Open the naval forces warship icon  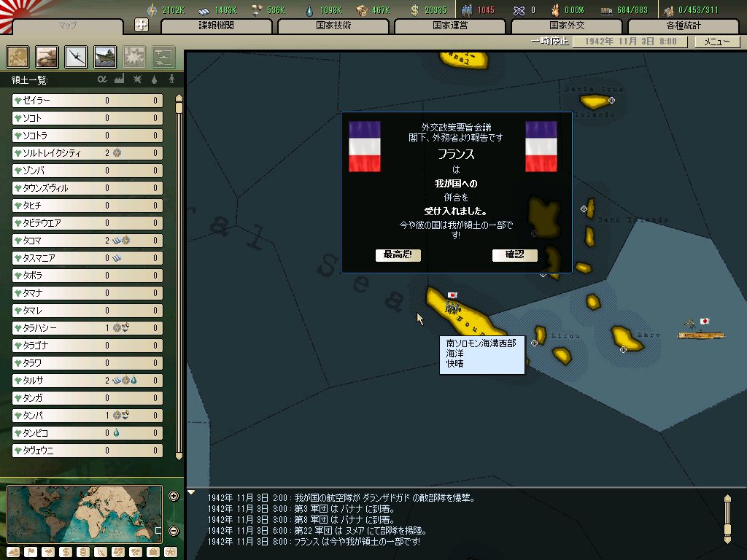pyautogui.click(x=105, y=57)
